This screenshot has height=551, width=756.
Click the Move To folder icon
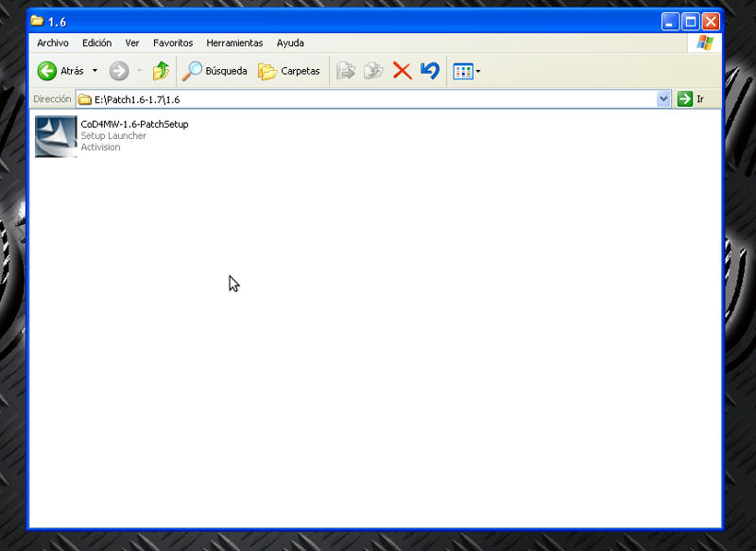[x=346, y=71]
